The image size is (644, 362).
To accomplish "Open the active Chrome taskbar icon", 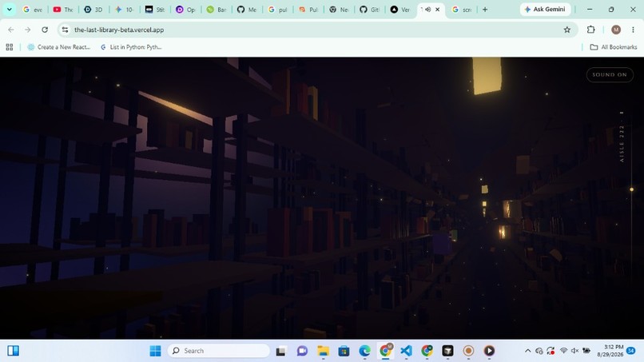I will (x=385, y=351).
